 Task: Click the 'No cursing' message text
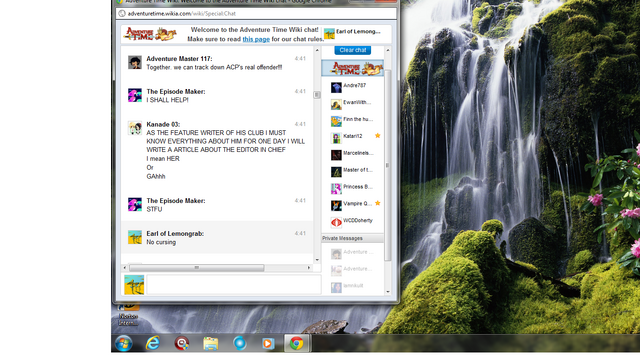click(x=161, y=242)
